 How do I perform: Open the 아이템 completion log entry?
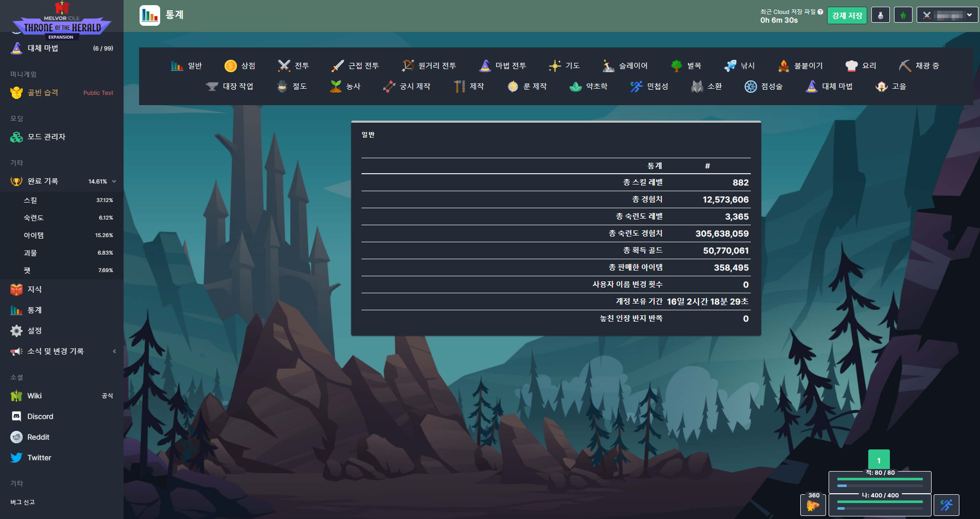62,235
